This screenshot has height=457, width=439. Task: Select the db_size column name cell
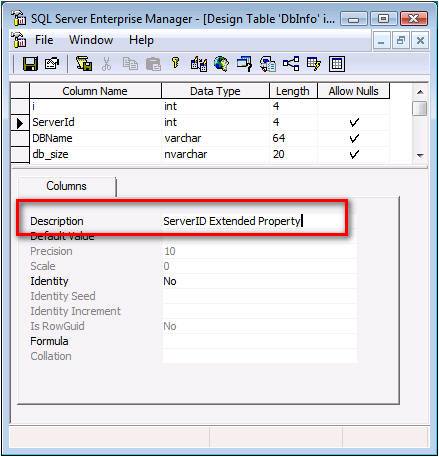96,154
